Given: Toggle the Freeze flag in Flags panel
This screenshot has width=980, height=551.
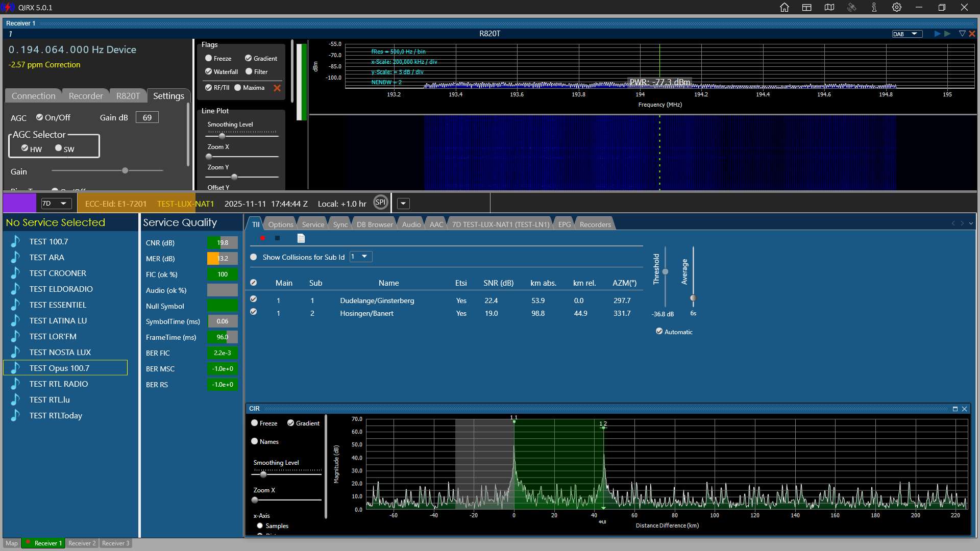Looking at the screenshot, I should [208, 58].
